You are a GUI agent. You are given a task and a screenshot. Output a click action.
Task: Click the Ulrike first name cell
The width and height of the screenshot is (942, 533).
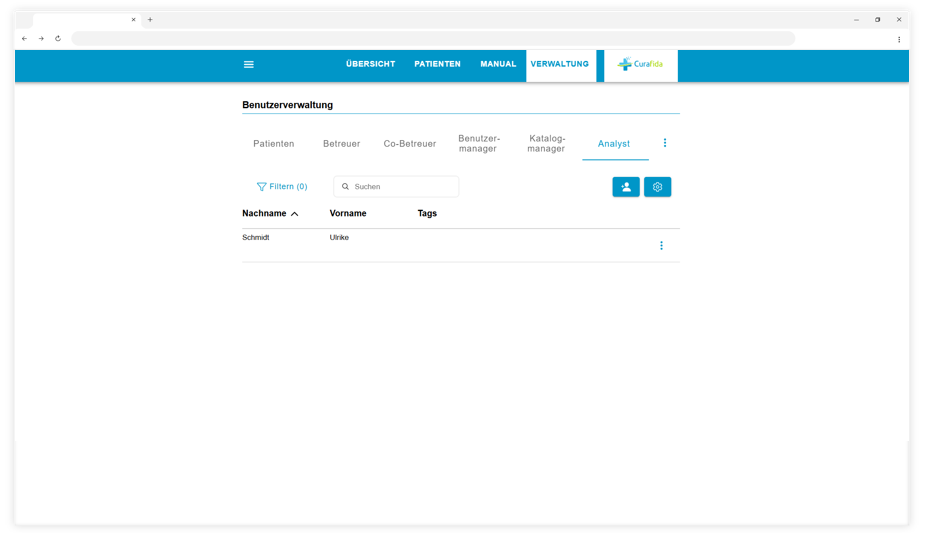pyautogui.click(x=339, y=237)
